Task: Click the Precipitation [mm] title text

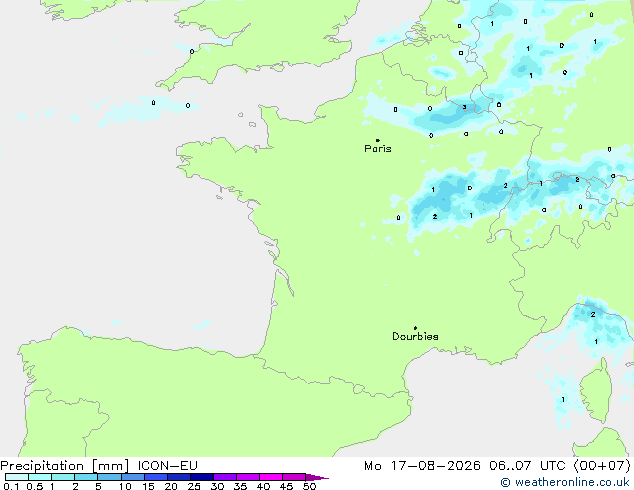Action: pos(65,466)
